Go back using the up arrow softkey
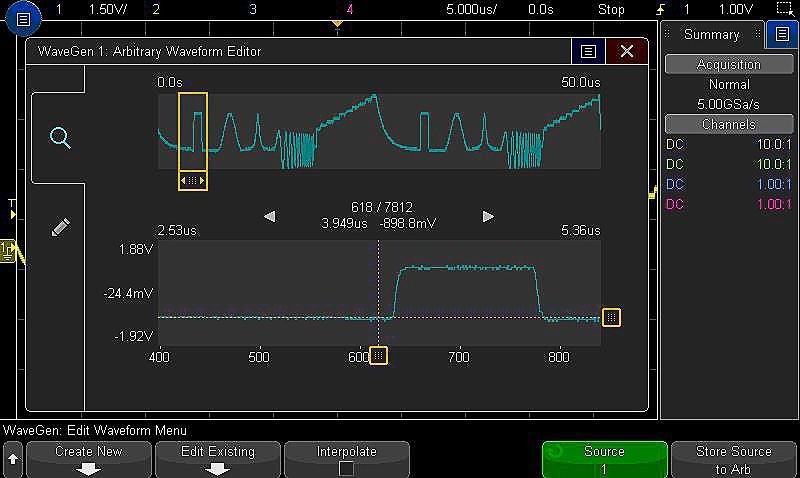This screenshot has height=478, width=800. pos(13,459)
